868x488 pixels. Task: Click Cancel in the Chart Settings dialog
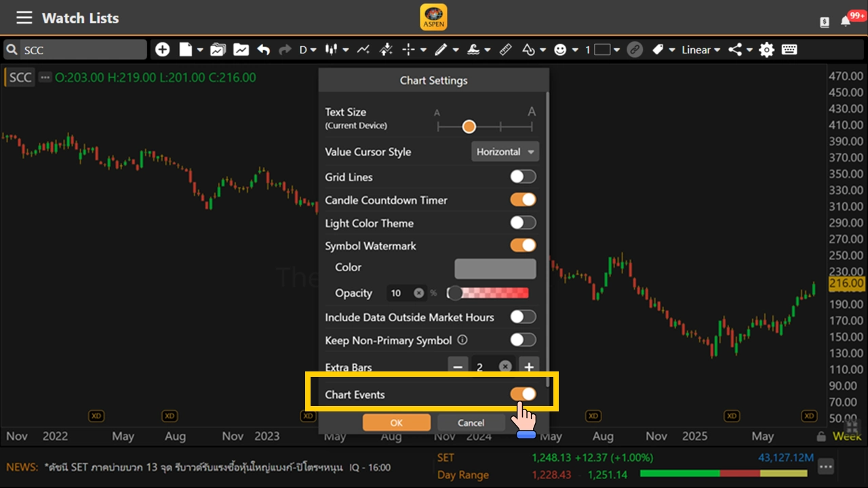[x=471, y=423]
